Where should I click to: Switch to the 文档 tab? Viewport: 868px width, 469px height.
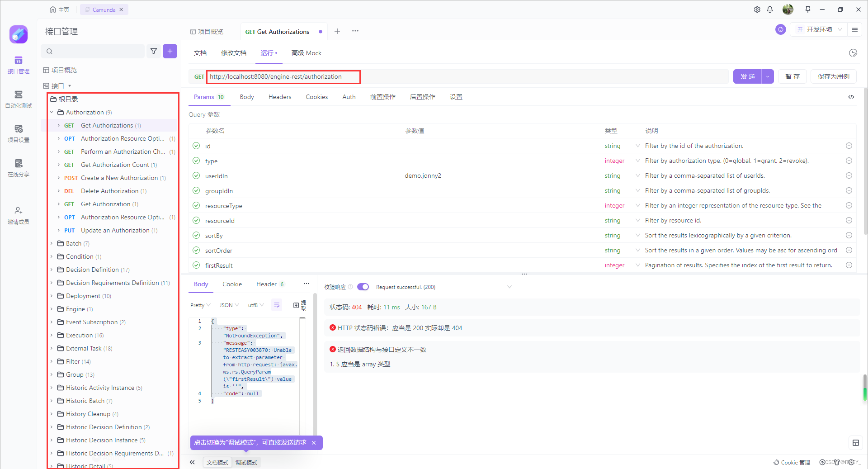click(200, 53)
